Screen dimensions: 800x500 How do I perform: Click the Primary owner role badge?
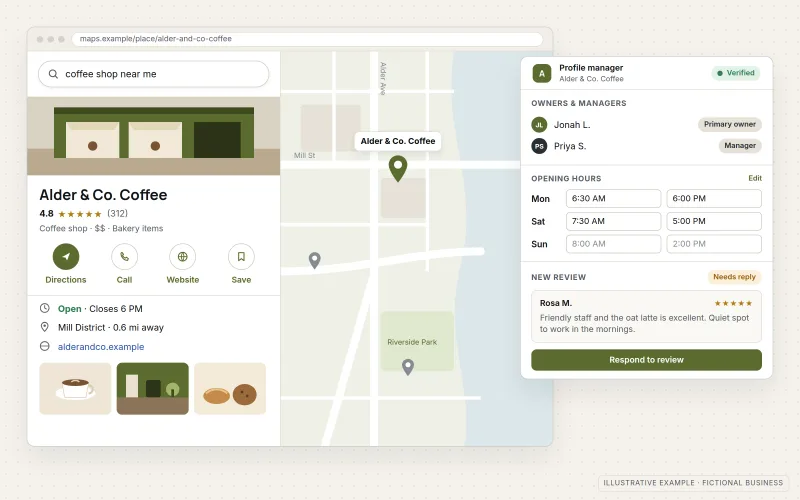tap(730, 124)
